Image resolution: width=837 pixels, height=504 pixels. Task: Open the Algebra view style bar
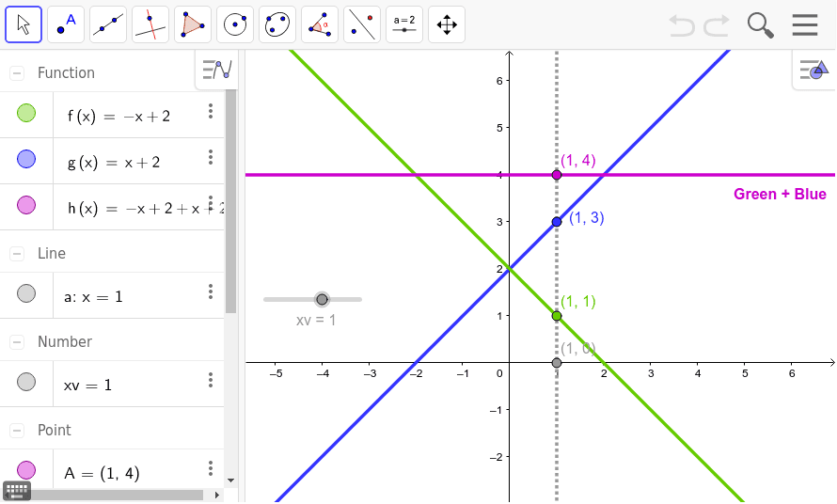[217, 70]
